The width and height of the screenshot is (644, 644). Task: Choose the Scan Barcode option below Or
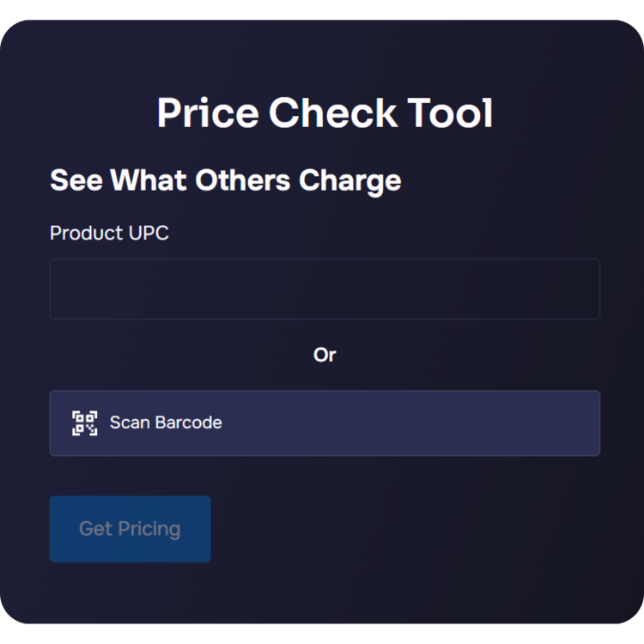tap(325, 423)
